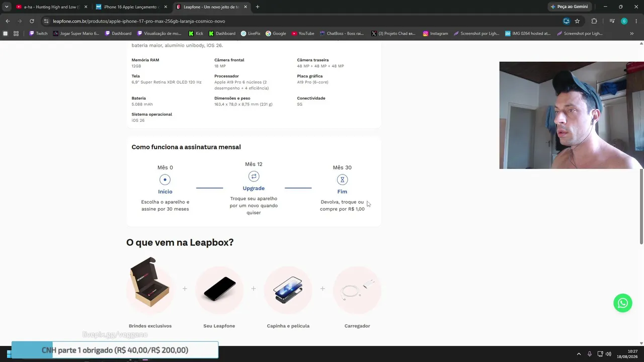Open the LivePix bookmark
Image resolution: width=644 pixels, height=362 pixels.
click(x=251, y=34)
